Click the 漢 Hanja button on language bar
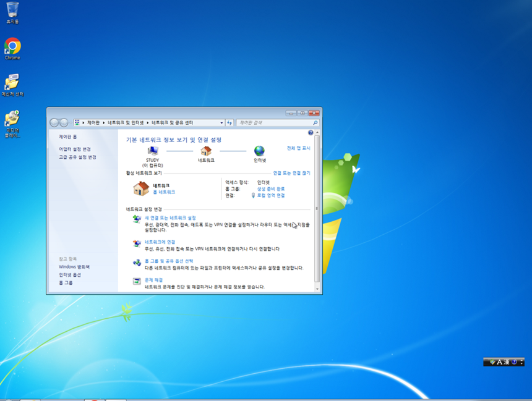The height and width of the screenshot is (401, 532). 506,362
